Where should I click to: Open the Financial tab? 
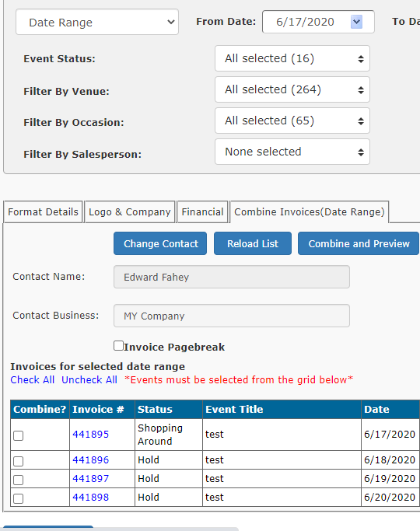point(202,212)
